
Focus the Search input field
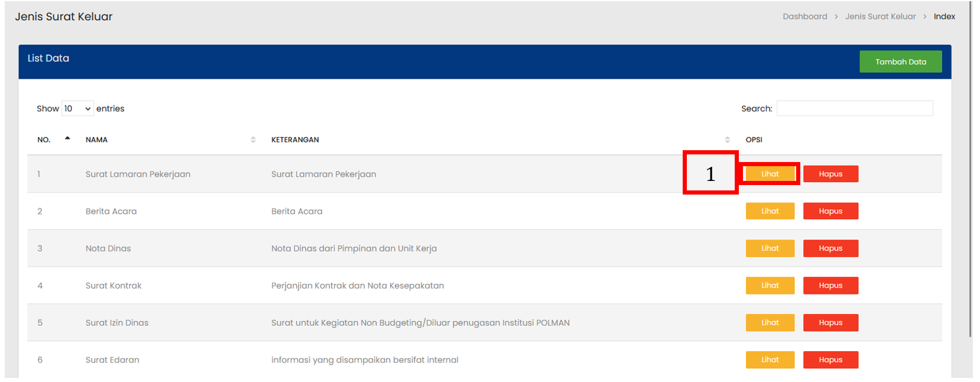[x=854, y=109]
